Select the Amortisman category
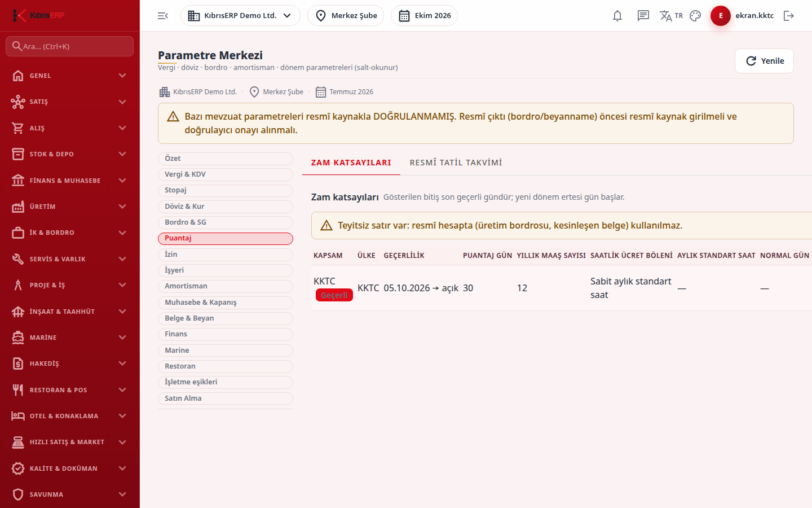The height and width of the screenshot is (508, 812). coord(226,286)
